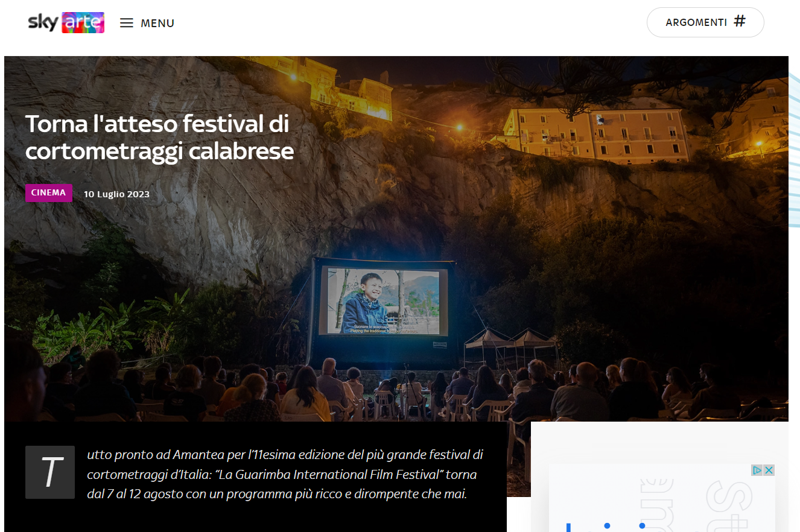
Task: Click the hash symbol in the Argomenti button
Action: 740,22
